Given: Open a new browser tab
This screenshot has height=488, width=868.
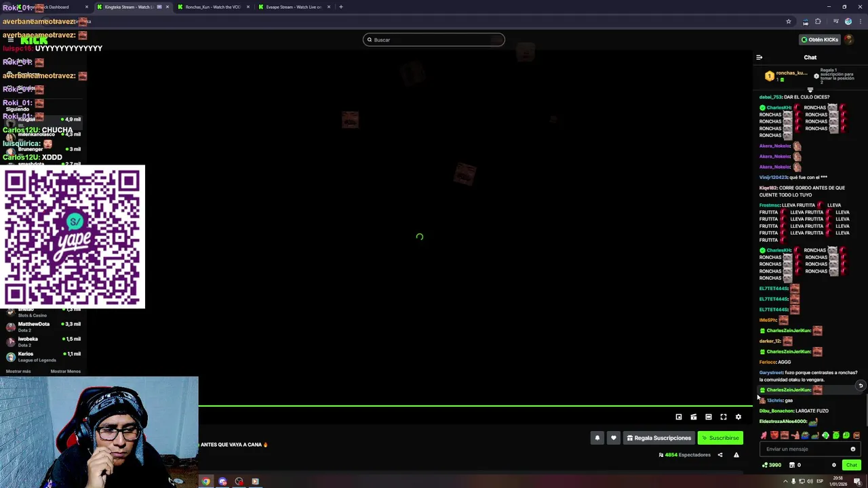Looking at the screenshot, I should [x=341, y=7].
